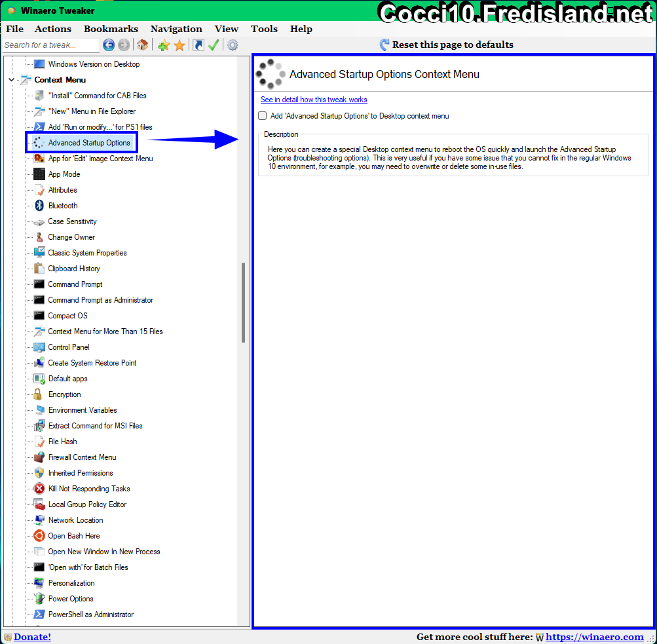The width and height of the screenshot is (657, 644).
Task: Open the Help menu
Action: tap(301, 29)
